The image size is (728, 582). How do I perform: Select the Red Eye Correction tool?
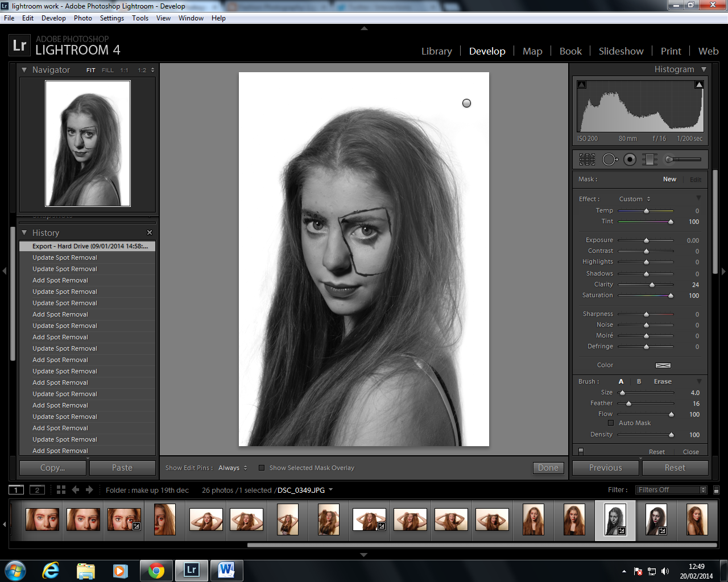tap(630, 160)
